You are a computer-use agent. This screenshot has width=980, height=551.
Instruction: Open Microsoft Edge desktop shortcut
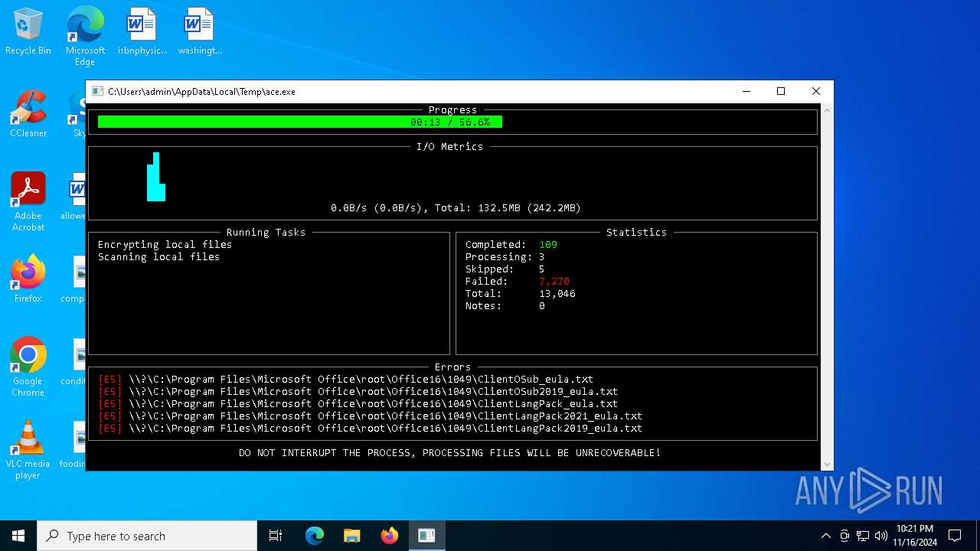[x=85, y=36]
